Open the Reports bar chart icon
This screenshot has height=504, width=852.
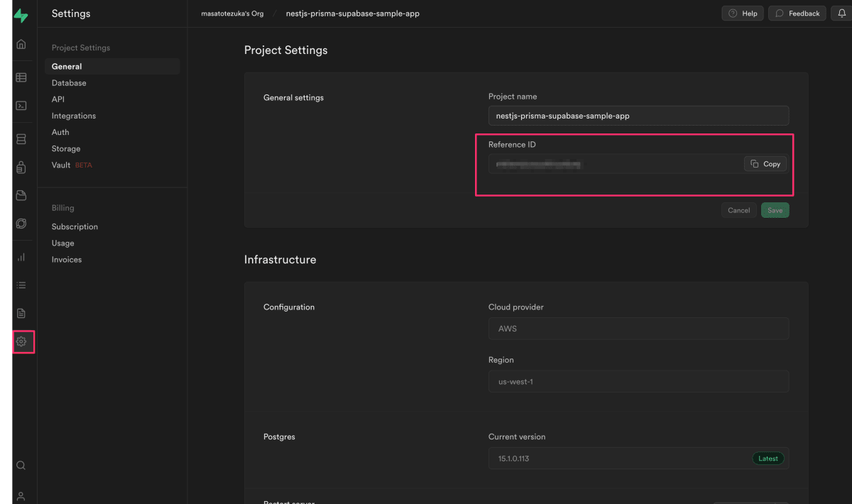(x=21, y=257)
